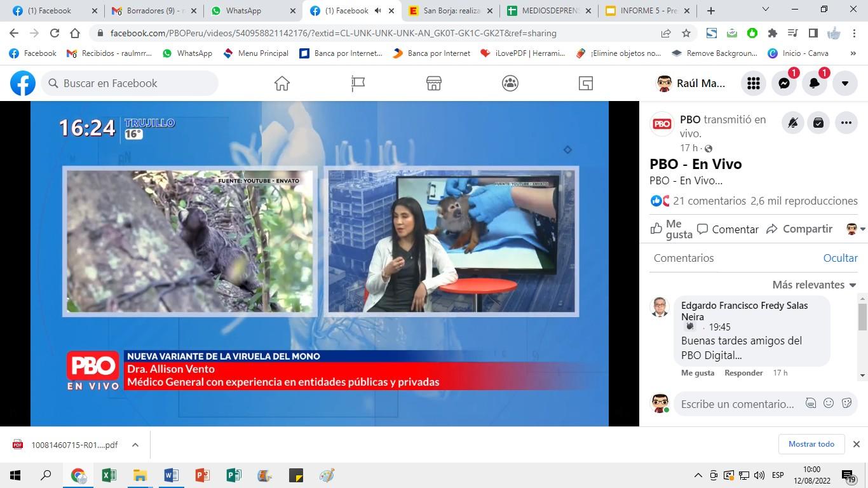Open Facebook notifications bell
The image size is (868, 488).
tap(815, 83)
